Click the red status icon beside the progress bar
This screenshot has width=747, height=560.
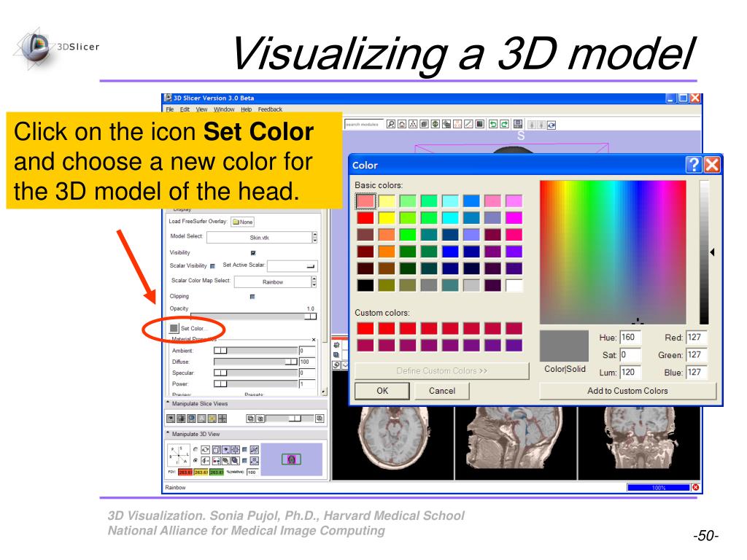click(695, 487)
